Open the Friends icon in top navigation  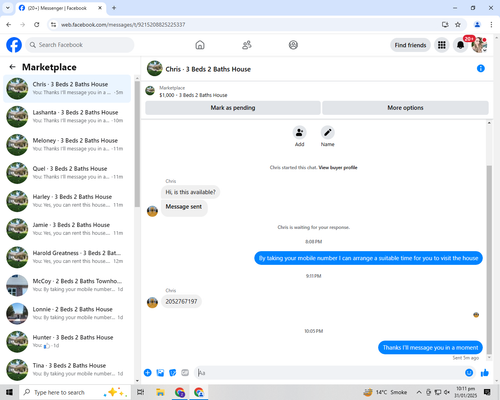[x=247, y=45]
